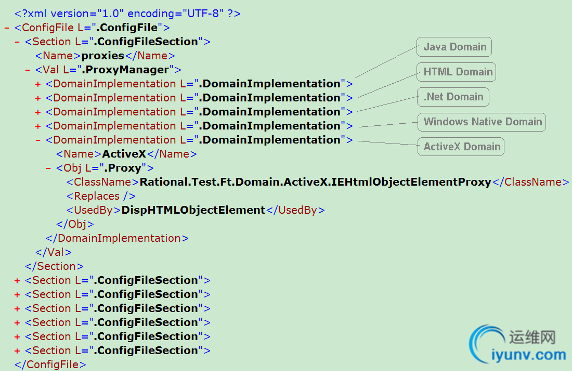
Task: Select the Name value "proxies"
Action: pyautogui.click(x=103, y=56)
